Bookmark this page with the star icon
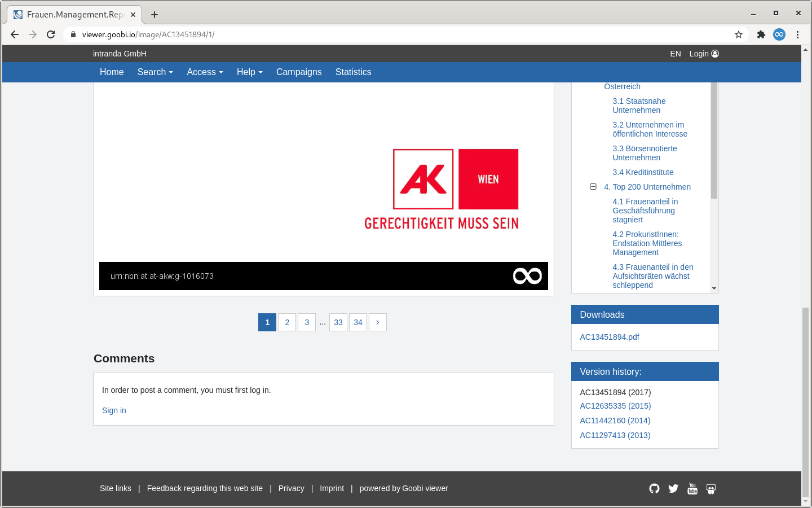812x508 pixels. (x=739, y=34)
